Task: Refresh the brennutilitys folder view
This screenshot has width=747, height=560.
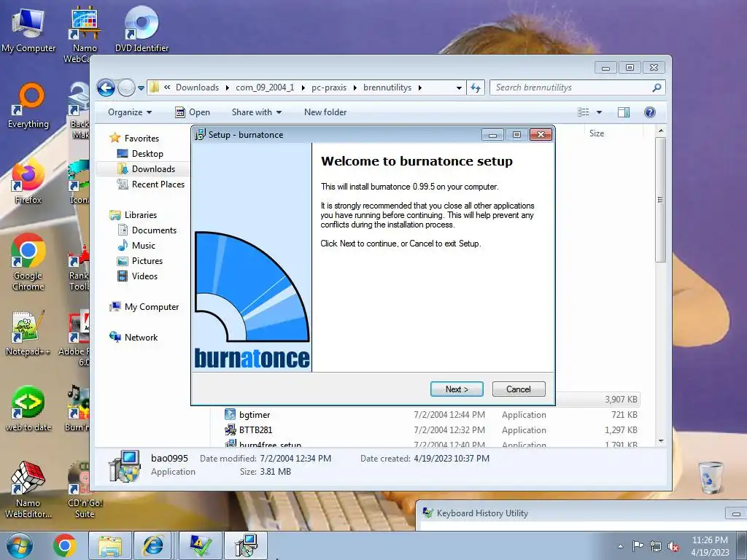Action: click(476, 87)
